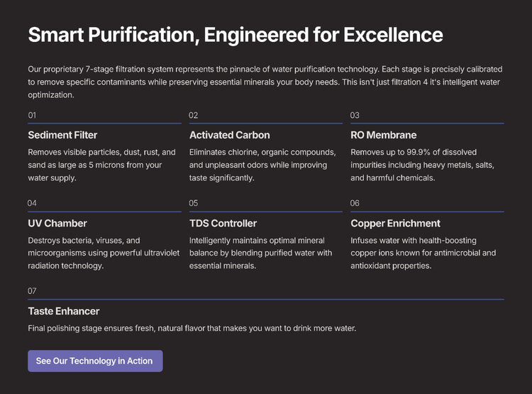This screenshot has height=394, width=532.
Task: Click the Taste Enhancer description text
Action: click(192, 329)
